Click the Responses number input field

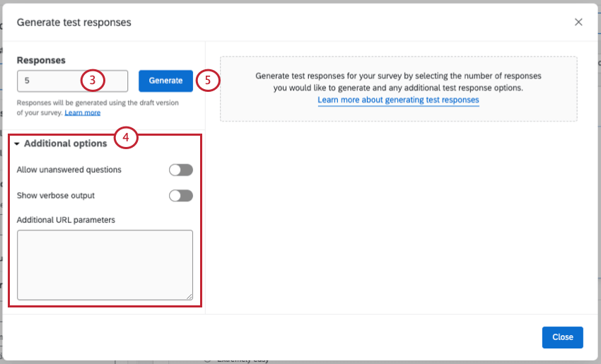[x=72, y=81]
